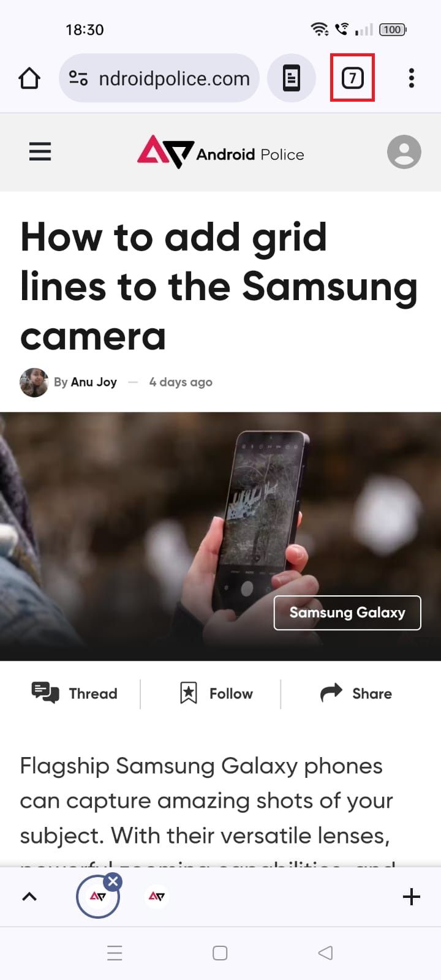Tap the Samsung Galaxy tag button
The height and width of the screenshot is (980, 441).
tap(347, 612)
